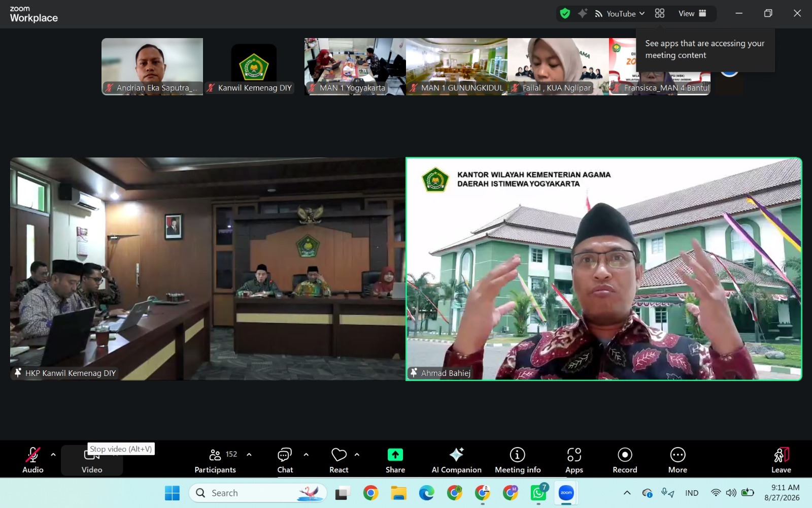Expand audio options arrow
The image size is (812, 508).
[x=53, y=455]
